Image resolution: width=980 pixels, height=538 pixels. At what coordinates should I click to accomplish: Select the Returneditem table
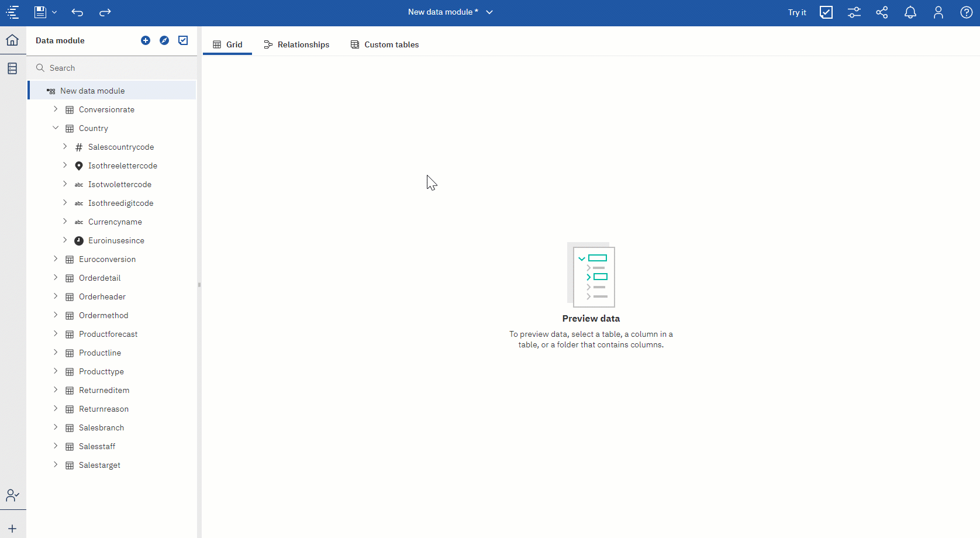104,390
